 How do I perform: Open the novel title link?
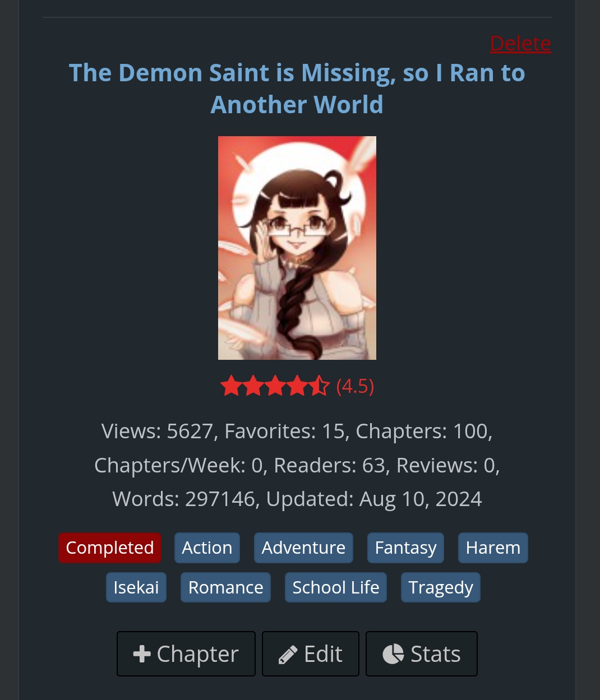297,89
